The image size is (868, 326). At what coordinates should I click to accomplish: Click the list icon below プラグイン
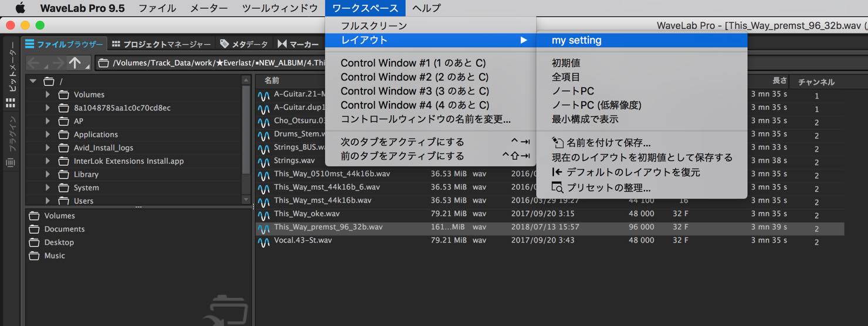click(11, 163)
